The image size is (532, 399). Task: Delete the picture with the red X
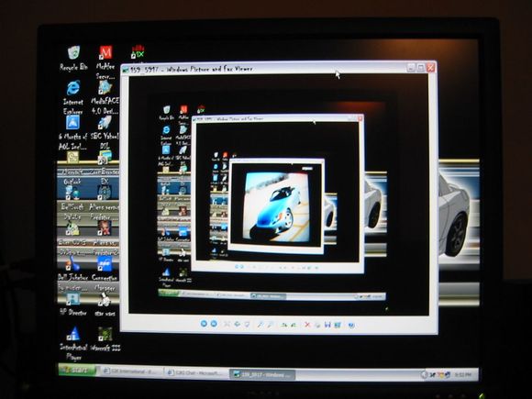pyautogui.click(x=307, y=325)
